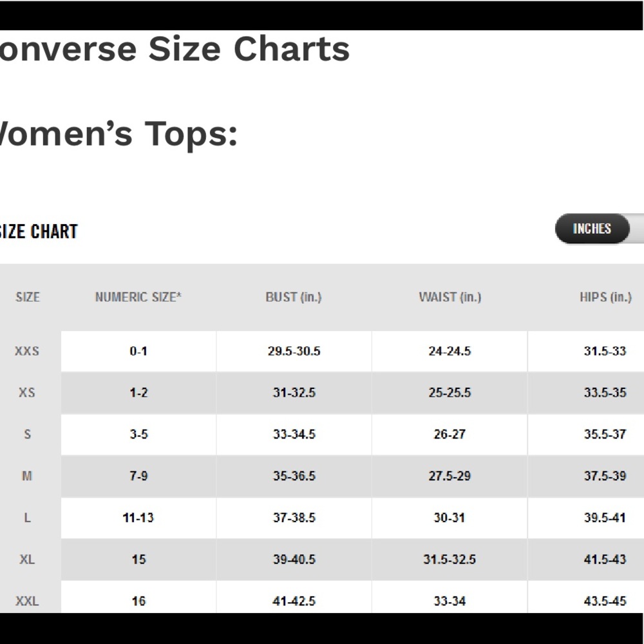The width and height of the screenshot is (644, 644).
Task: Click the WAIST (in.) column header
Action: pyautogui.click(x=450, y=297)
